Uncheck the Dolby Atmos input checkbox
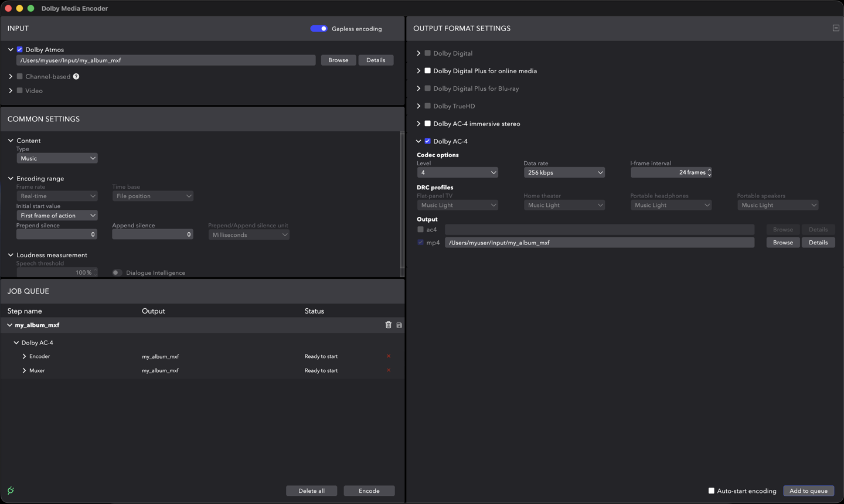 [x=20, y=50]
